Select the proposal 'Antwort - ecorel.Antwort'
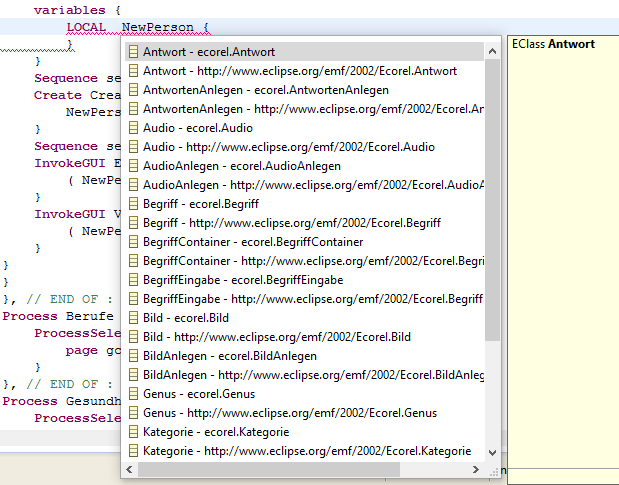This screenshot has height=485, width=619. pyautogui.click(x=304, y=52)
